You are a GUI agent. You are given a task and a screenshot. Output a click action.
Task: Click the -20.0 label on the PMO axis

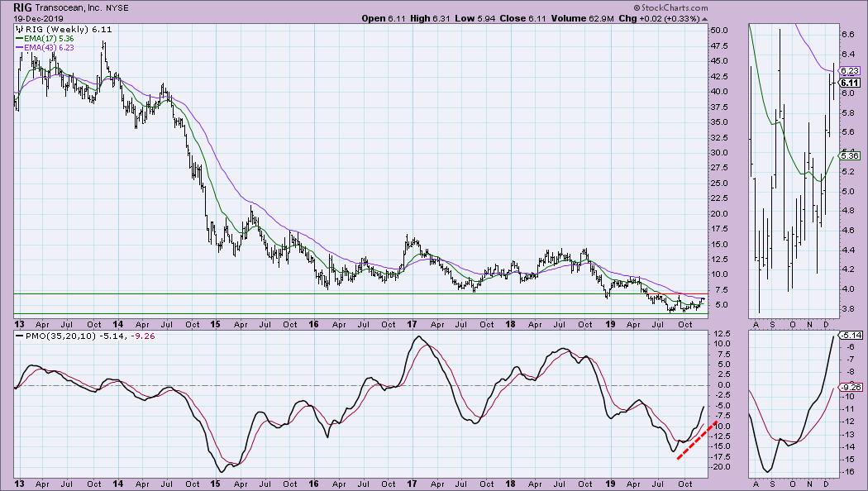click(x=719, y=467)
